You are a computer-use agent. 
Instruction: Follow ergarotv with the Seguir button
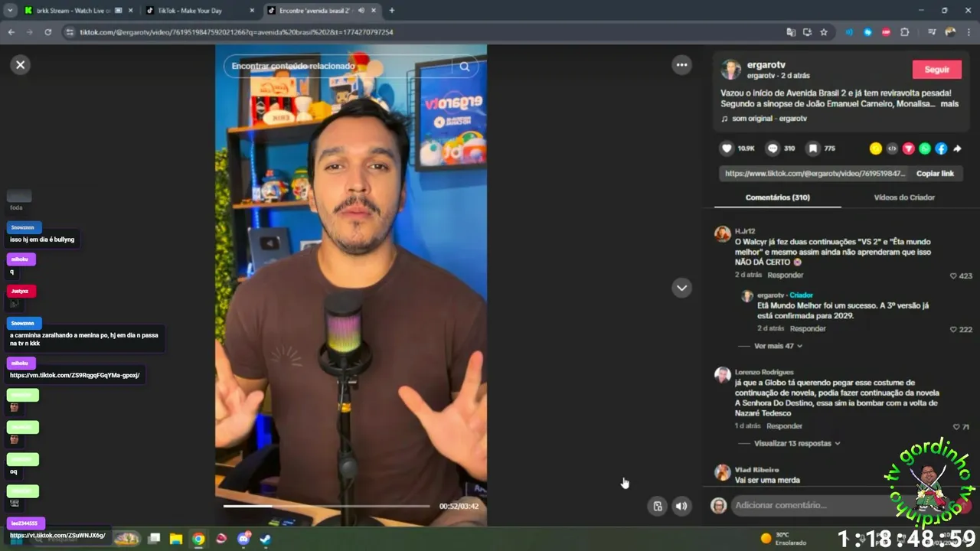[x=936, y=69]
